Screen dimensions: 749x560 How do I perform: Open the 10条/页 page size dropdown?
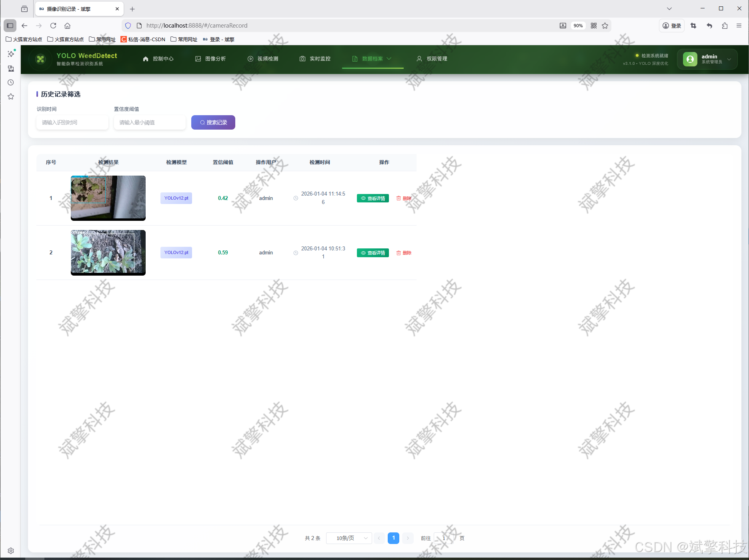349,538
